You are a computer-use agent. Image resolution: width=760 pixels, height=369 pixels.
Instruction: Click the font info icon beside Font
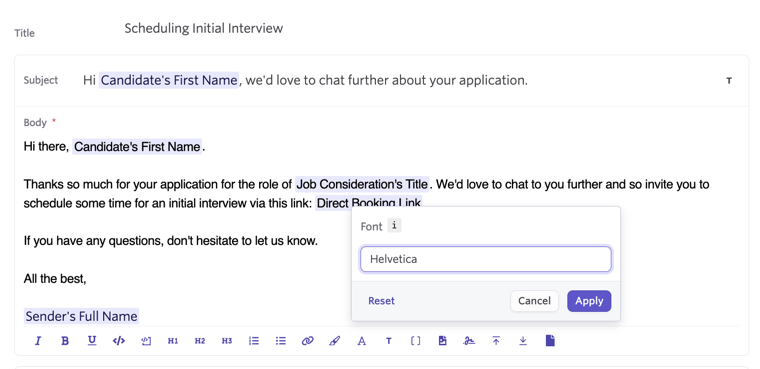(x=395, y=225)
